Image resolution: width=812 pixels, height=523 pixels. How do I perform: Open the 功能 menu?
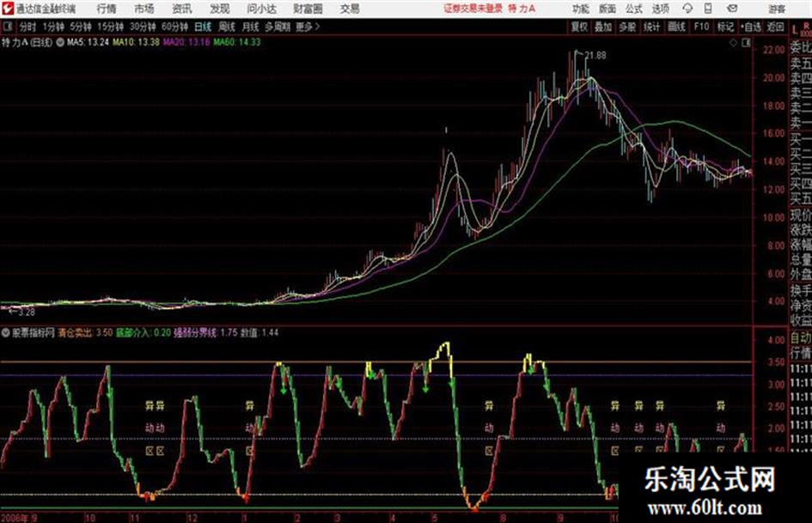(581, 9)
